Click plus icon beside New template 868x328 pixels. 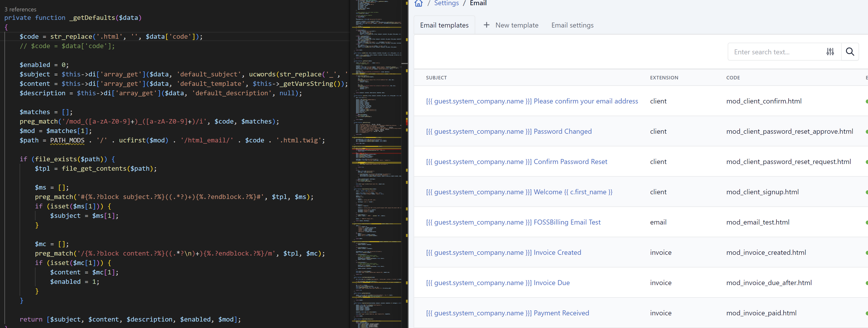[486, 25]
